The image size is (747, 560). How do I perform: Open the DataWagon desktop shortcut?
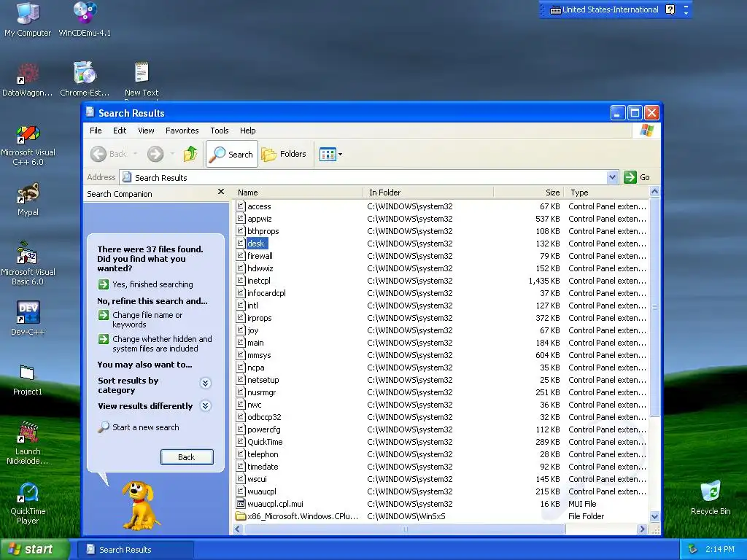click(x=28, y=79)
